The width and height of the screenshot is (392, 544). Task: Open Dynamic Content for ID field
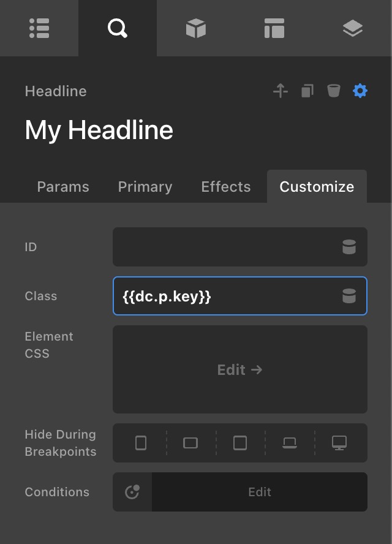tap(349, 247)
